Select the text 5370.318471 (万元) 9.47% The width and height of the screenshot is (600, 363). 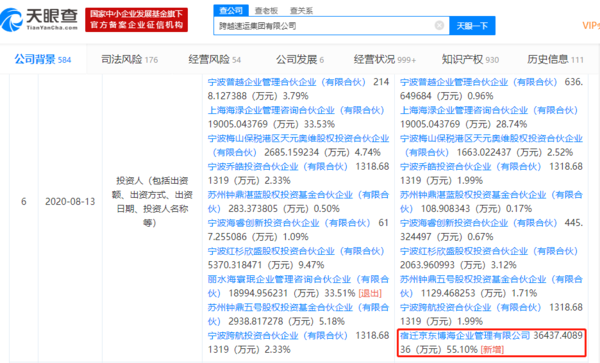coord(266,265)
